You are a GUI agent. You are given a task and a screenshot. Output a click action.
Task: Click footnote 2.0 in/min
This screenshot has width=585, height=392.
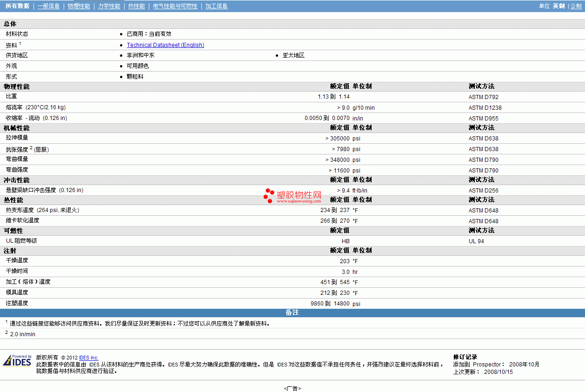22,334
